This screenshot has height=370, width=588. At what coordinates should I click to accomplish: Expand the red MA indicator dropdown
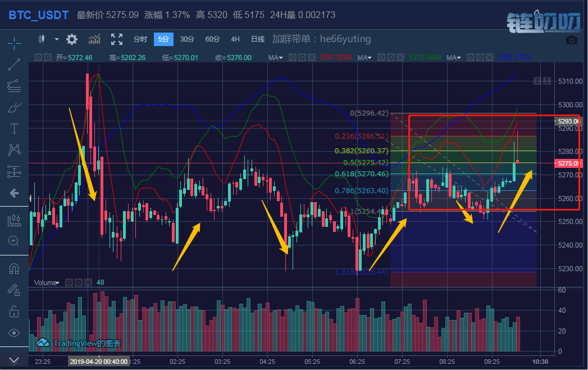coord(281,58)
